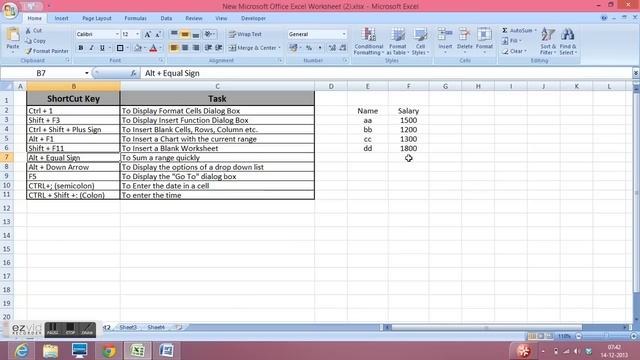Set top vertical alignment
The image size is (640, 360).
click(174, 34)
